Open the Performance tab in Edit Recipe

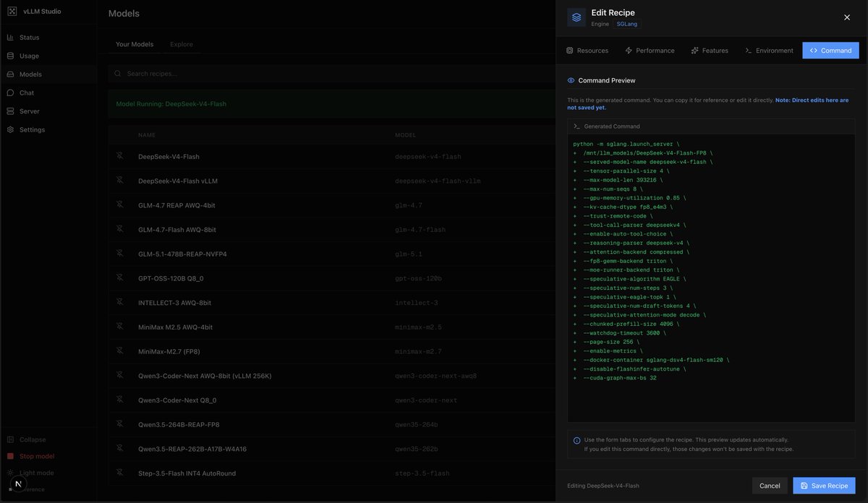pos(650,51)
